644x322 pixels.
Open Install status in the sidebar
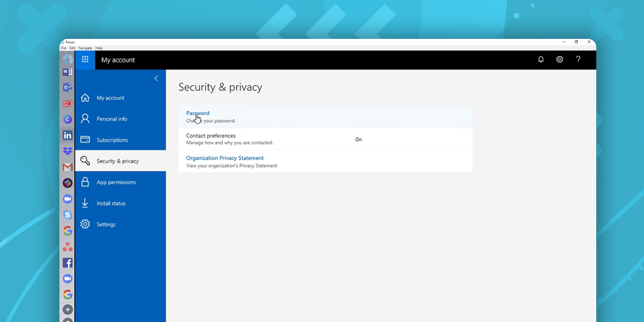pos(120,203)
